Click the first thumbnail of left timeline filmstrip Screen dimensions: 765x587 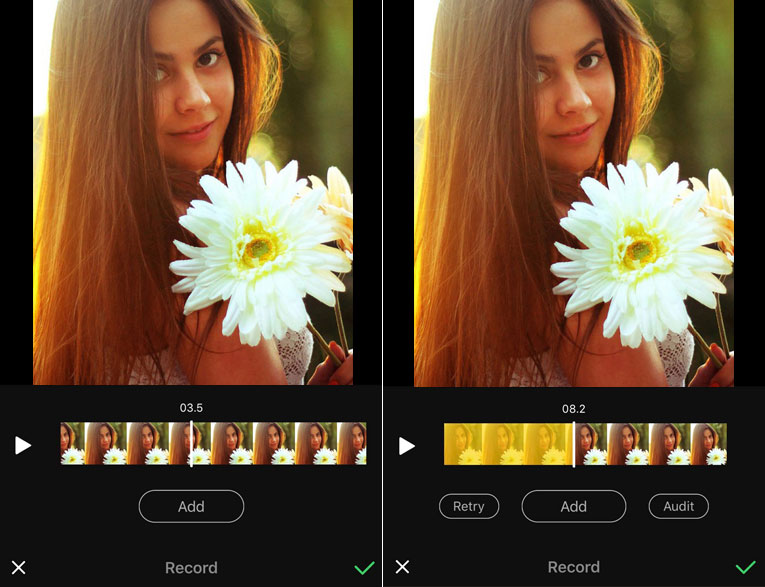pyautogui.click(x=72, y=443)
